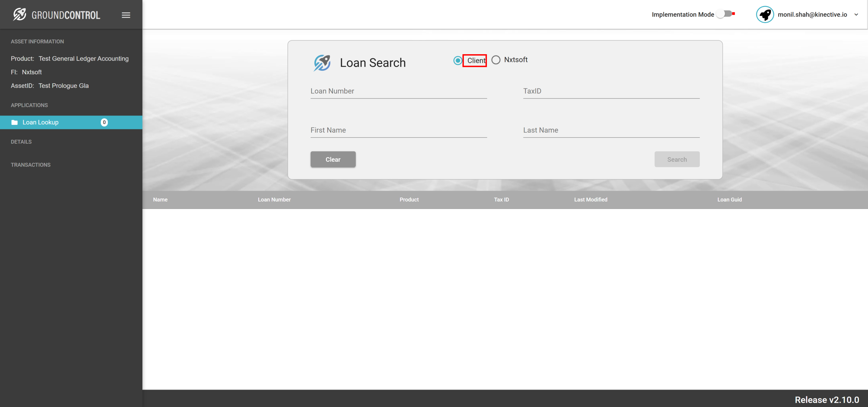Click the user avatar rocket icon
Screen dimensions: 868x407
[x=765, y=15]
